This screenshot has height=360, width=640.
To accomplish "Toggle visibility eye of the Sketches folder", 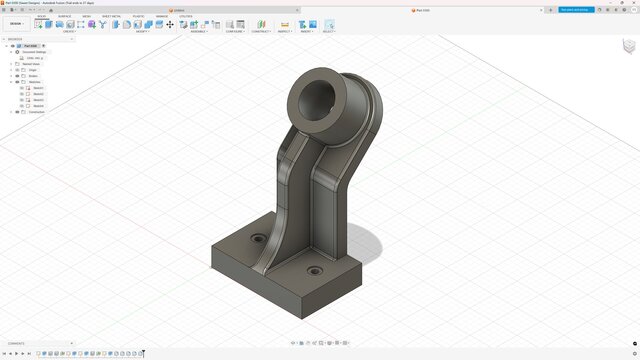I will [x=17, y=82].
